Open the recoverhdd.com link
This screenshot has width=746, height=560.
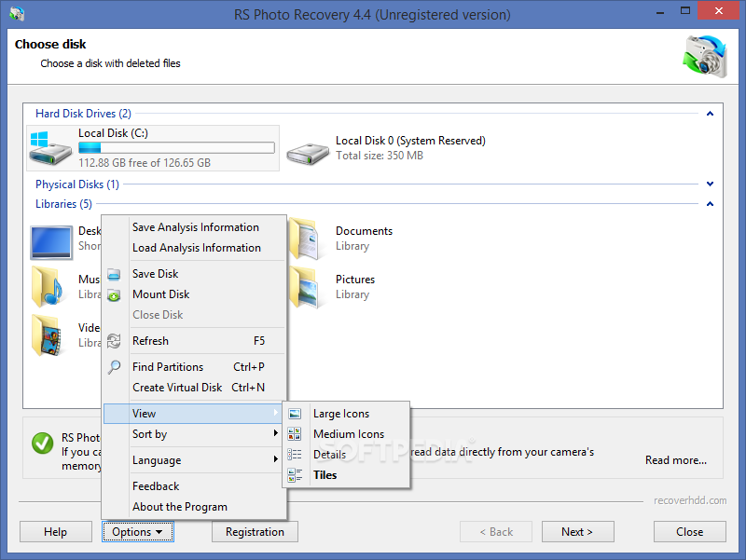tap(690, 500)
